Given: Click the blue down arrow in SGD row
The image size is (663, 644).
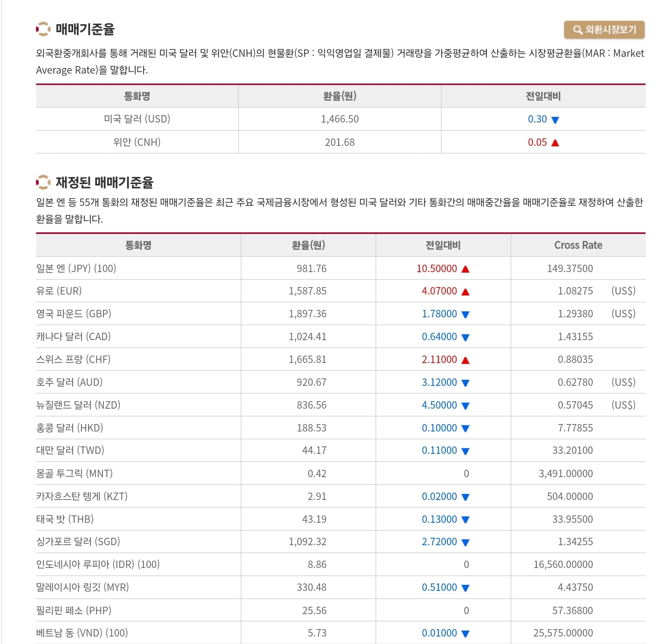Looking at the screenshot, I should coord(465,542).
